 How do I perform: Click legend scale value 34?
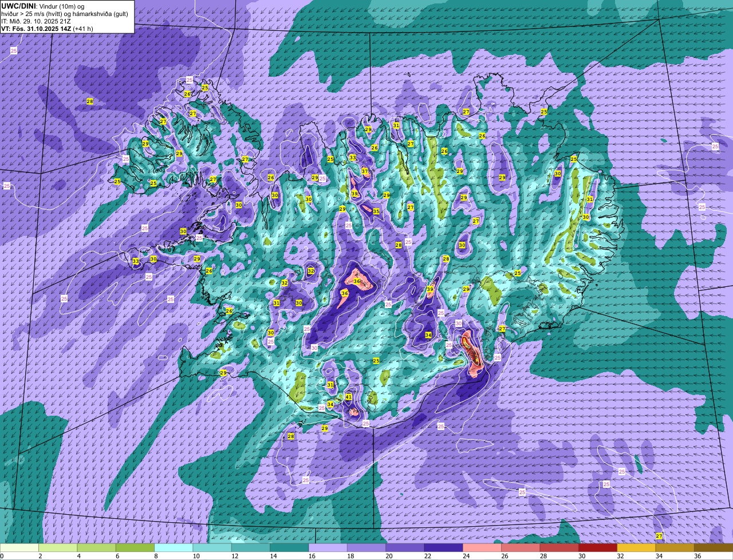tap(659, 556)
